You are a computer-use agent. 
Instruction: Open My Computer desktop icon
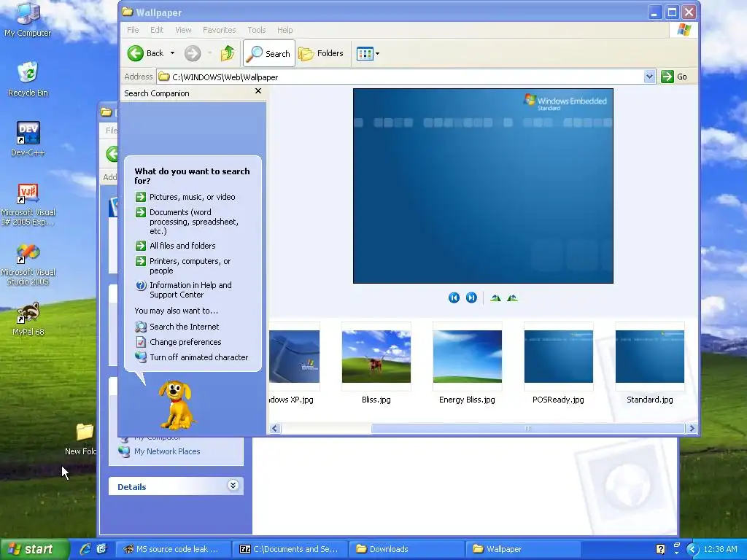pyautogui.click(x=28, y=19)
